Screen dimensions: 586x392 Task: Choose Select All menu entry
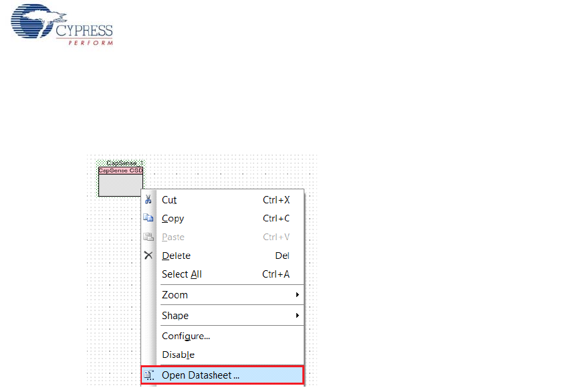tap(223, 274)
